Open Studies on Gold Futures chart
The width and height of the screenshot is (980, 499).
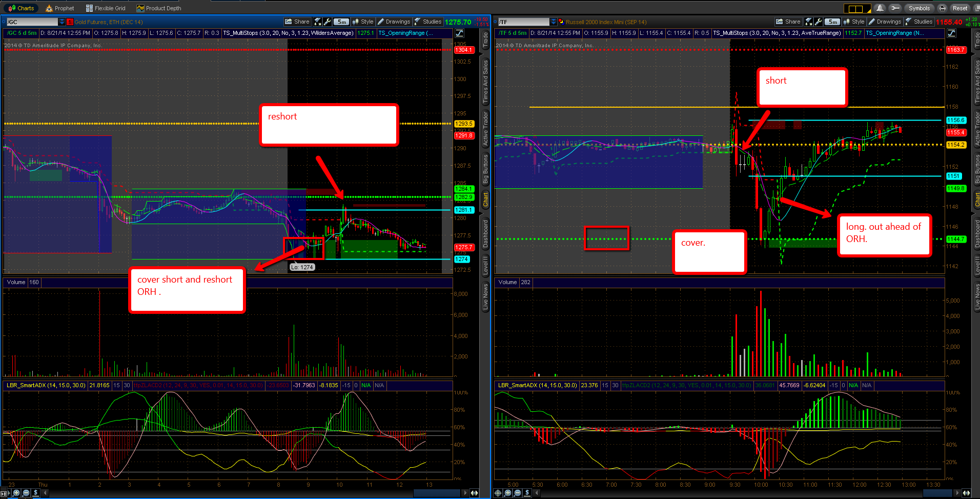(x=428, y=22)
